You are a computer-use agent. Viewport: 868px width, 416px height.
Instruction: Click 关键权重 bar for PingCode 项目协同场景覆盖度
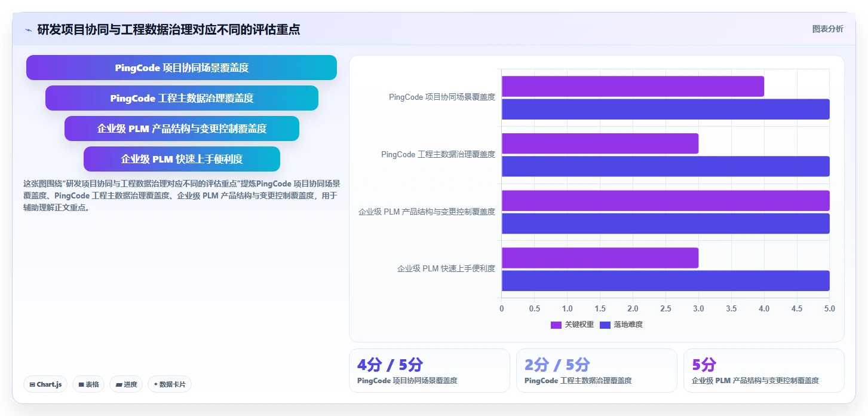tap(633, 86)
